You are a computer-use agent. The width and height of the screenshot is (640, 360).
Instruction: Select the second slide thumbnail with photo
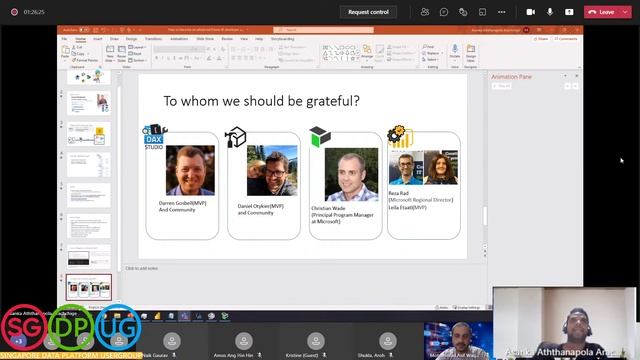click(x=89, y=103)
